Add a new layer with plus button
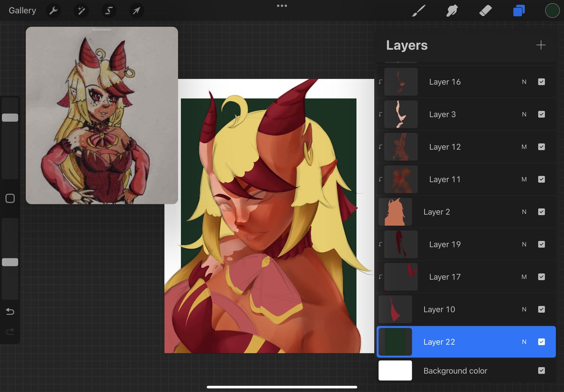 [x=541, y=45]
